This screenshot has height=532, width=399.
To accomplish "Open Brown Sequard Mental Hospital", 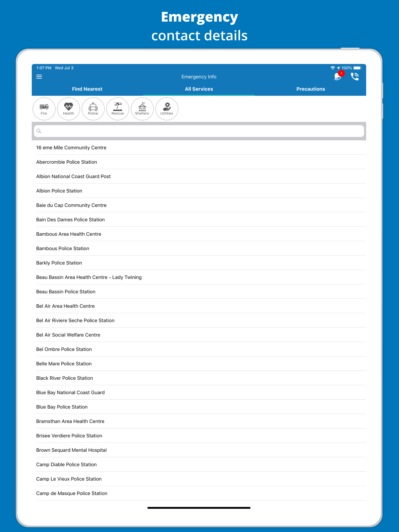I will tap(199, 450).
